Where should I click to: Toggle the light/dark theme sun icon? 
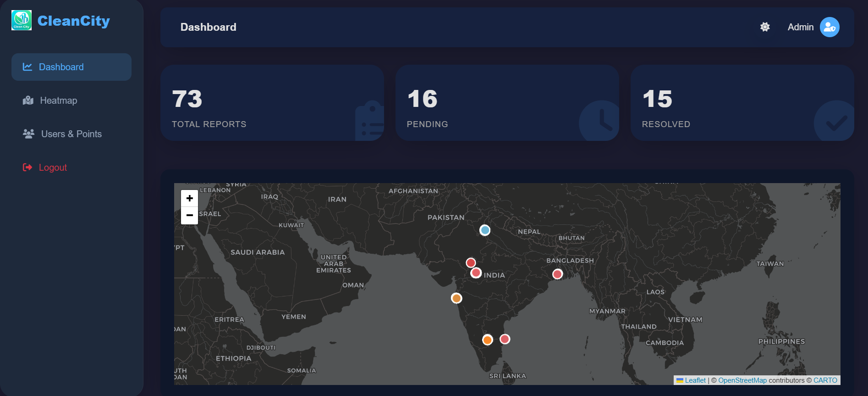click(765, 27)
